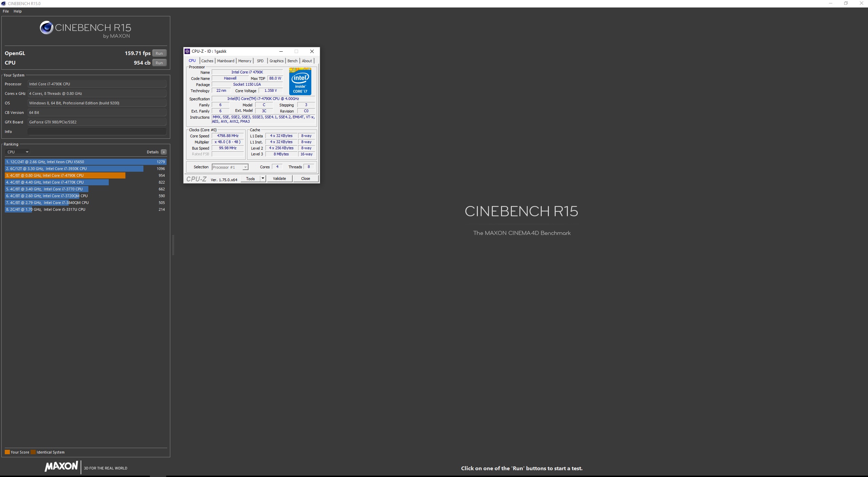Switch to Bench tab in CPU-Z
Image resolution: width=868 pixels, height=477 pixels.
pos(292,61)
